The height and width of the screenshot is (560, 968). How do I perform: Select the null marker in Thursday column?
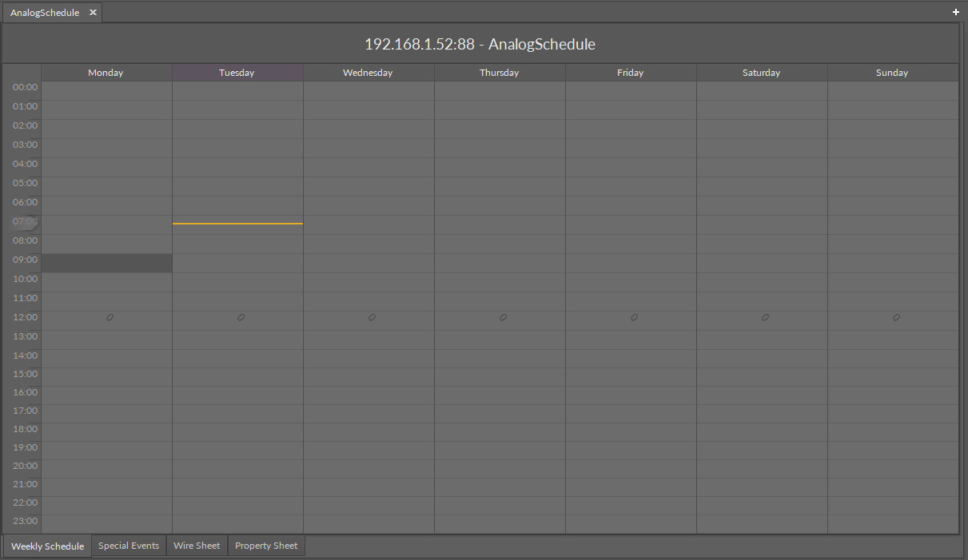(x=503, y=317)
